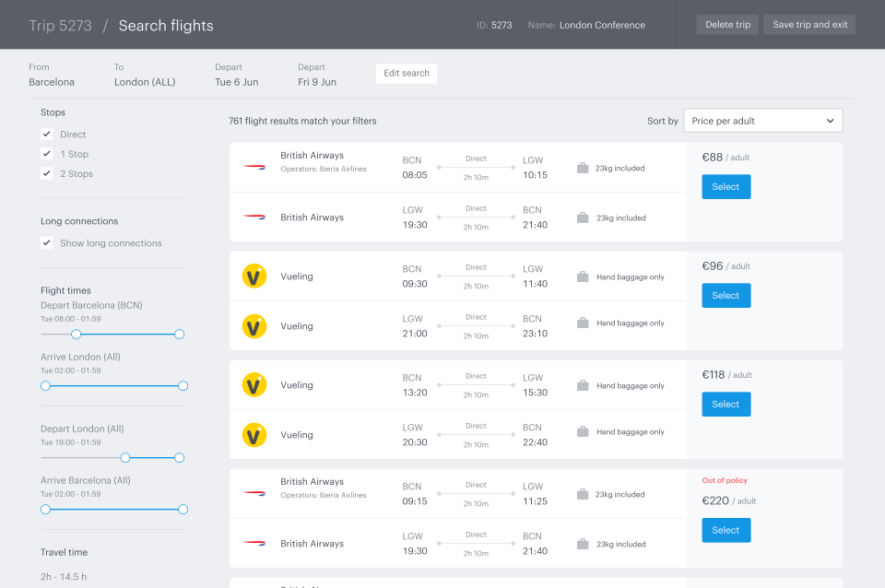Click Arrive London slider left handle
Image resolution: width=885 pixels, height=588 pixels.
[x=46, y=386]
